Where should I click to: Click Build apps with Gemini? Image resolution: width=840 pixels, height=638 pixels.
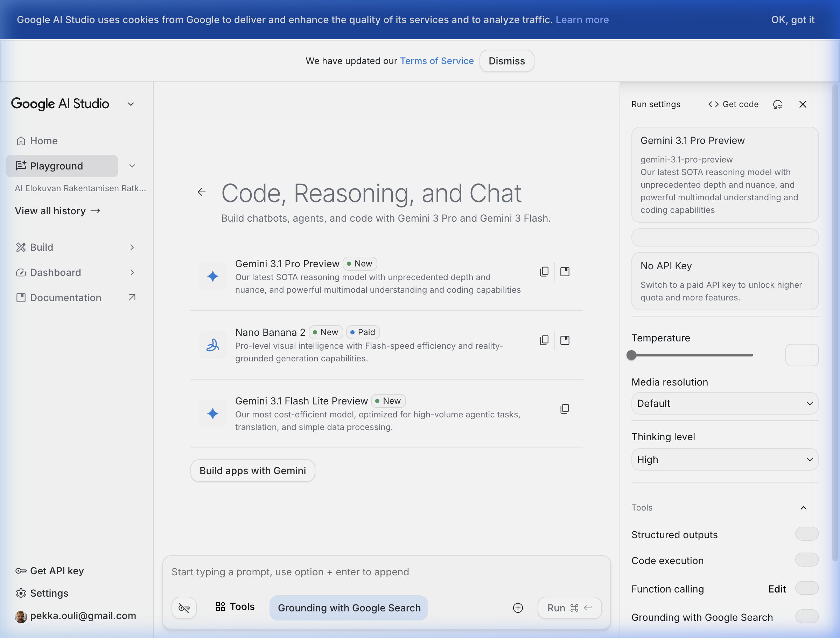coord(253,470)
